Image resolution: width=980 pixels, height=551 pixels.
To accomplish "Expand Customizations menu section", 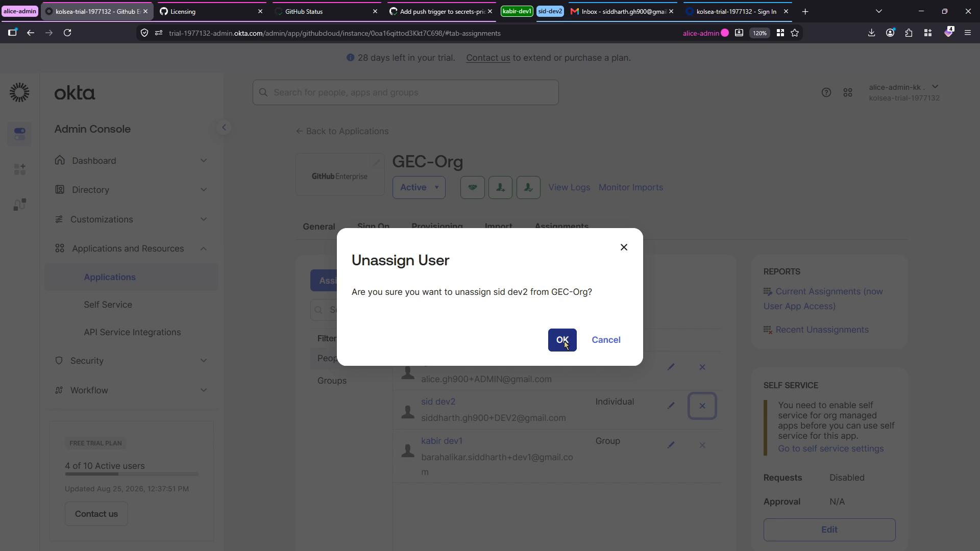I will [132, 219].
